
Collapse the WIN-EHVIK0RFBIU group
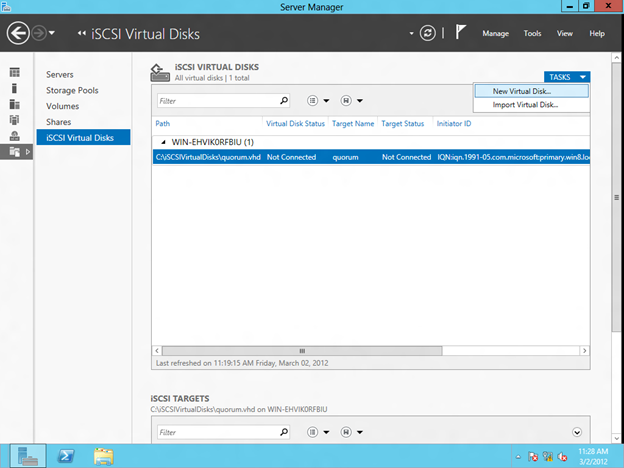pyautogui.click(x=165, y=141)
